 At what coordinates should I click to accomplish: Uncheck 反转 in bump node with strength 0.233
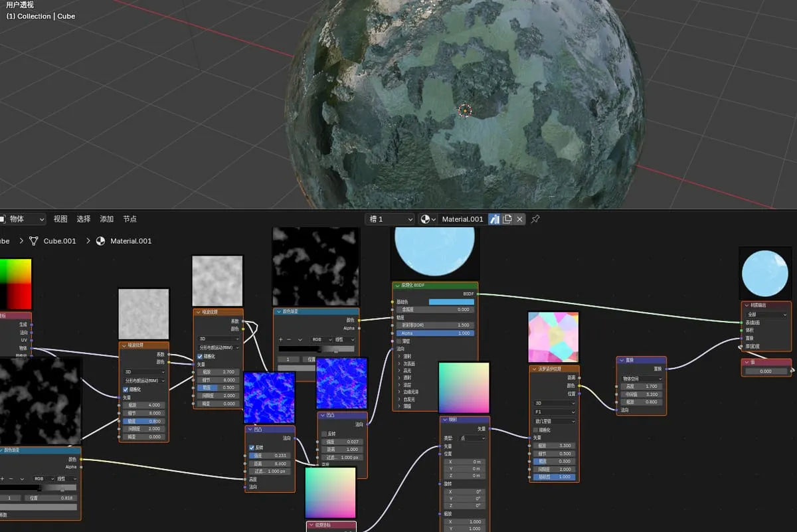252,447
